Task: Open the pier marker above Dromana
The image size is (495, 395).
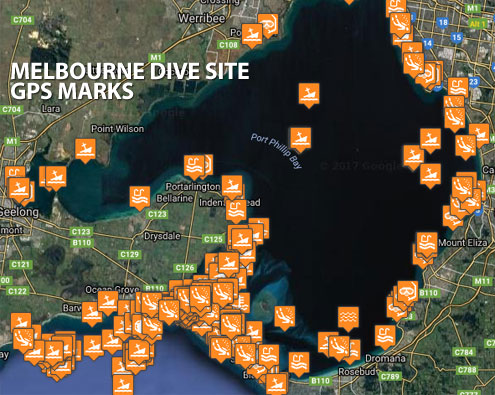Action: point(385,336)
